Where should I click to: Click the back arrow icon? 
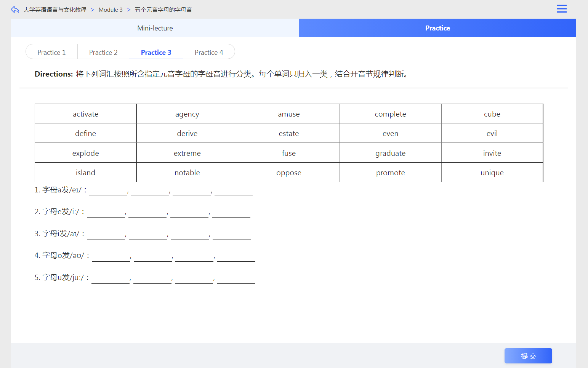click(x=15, y=10)
